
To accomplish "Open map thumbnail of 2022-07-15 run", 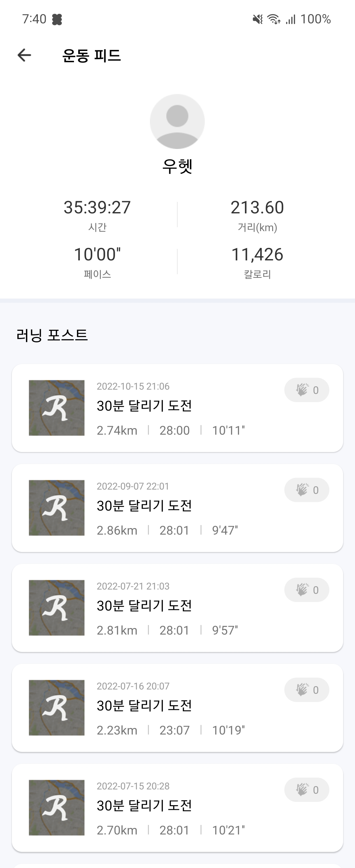I will click(57, 808).
